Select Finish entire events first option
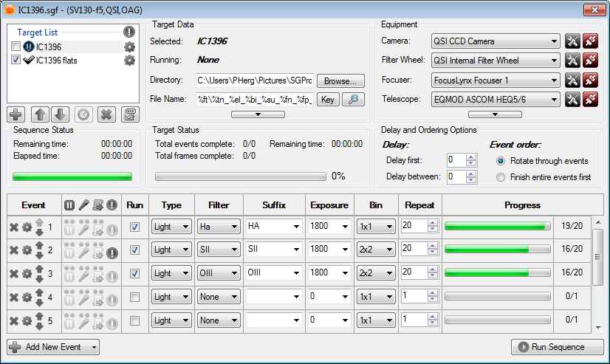The width and height of the screenshot is (610, 364). tap(500, 177)
